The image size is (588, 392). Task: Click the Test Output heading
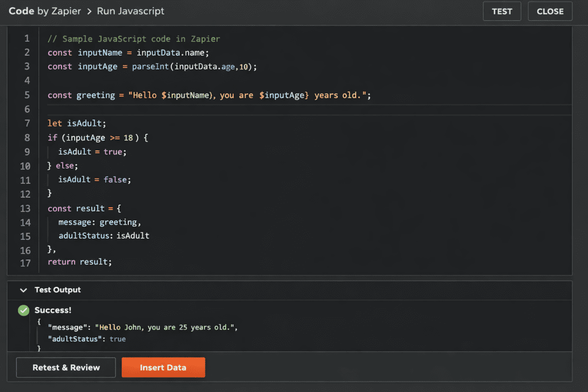pos(57,290)
